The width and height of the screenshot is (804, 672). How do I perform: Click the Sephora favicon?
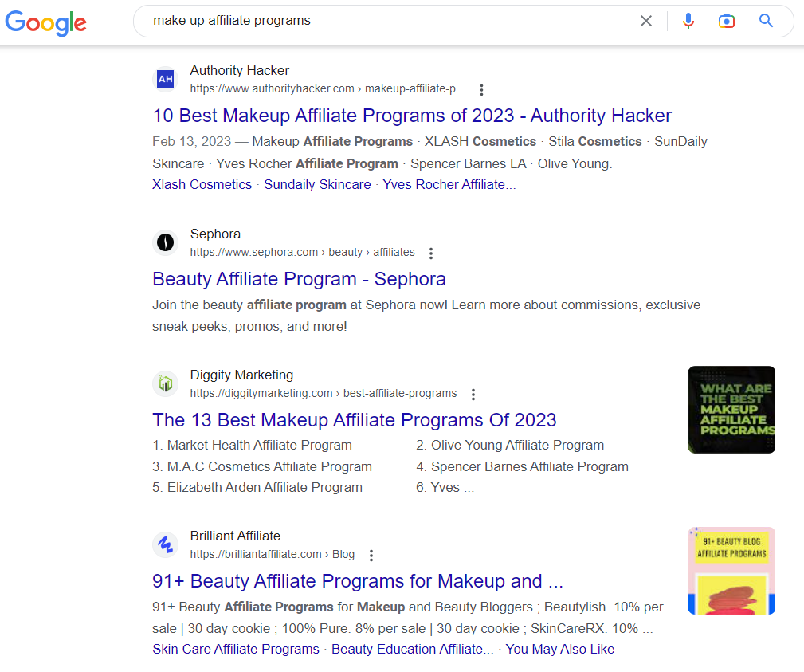point(165,242)
